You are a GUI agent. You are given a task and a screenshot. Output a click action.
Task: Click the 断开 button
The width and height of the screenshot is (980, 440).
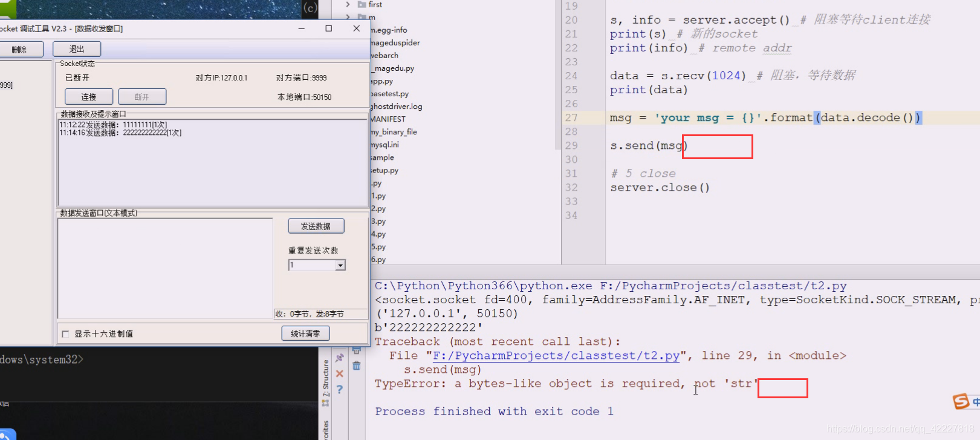click(142, 97)
